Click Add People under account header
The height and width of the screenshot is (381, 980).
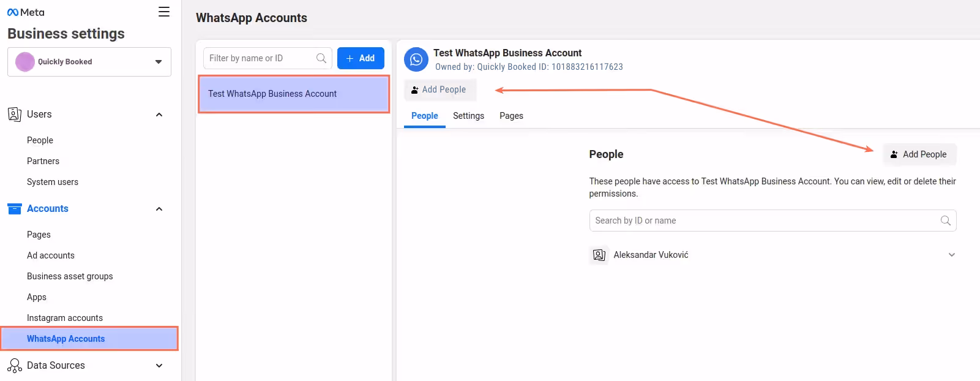click(x=440, y=89)
